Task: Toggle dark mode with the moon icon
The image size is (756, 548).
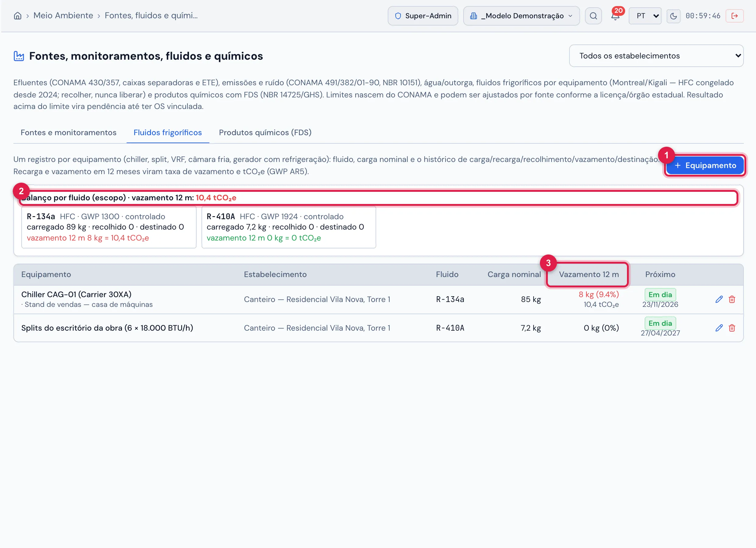Action: click(673, 16)
